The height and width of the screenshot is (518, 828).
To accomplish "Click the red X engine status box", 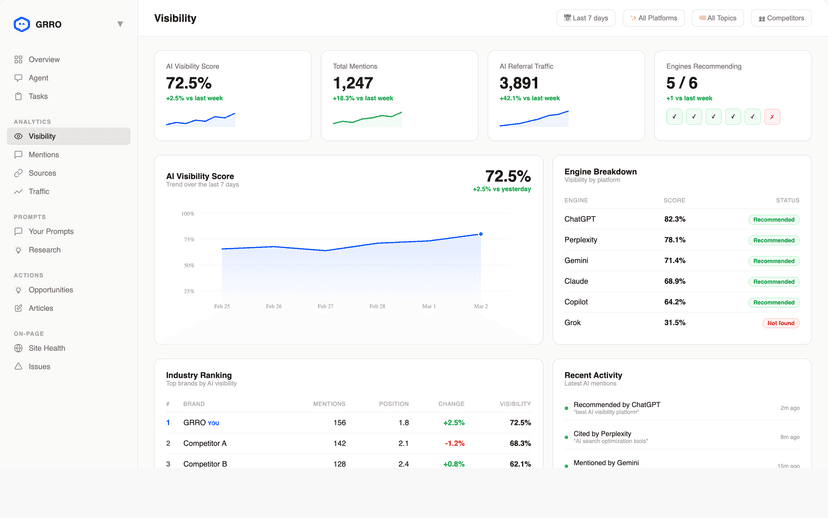I will (772, 117).
